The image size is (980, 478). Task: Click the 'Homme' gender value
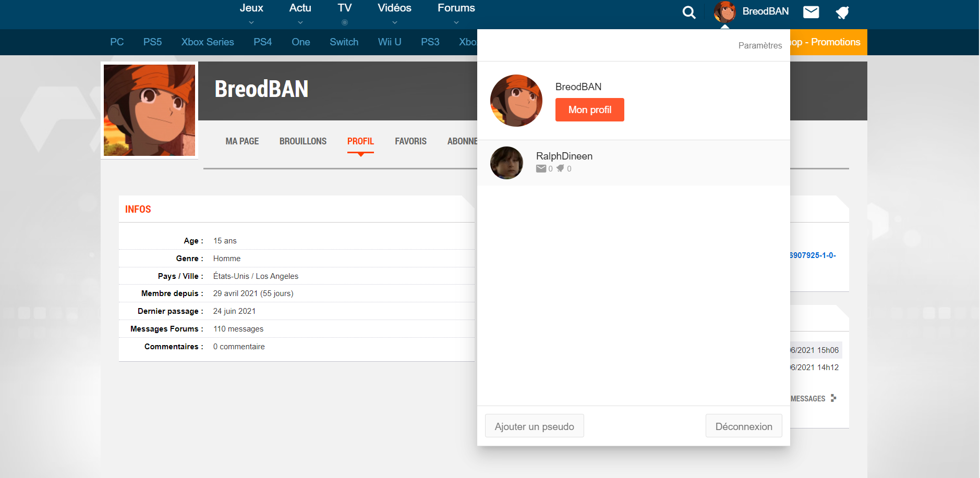pyautogui.click(x=227, y=259)
